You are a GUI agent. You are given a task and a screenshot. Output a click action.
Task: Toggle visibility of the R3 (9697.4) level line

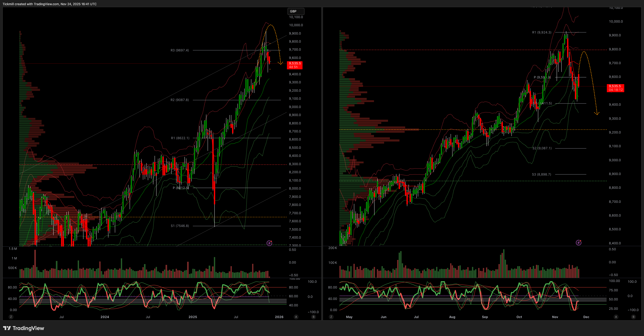[x=180, y=50]
